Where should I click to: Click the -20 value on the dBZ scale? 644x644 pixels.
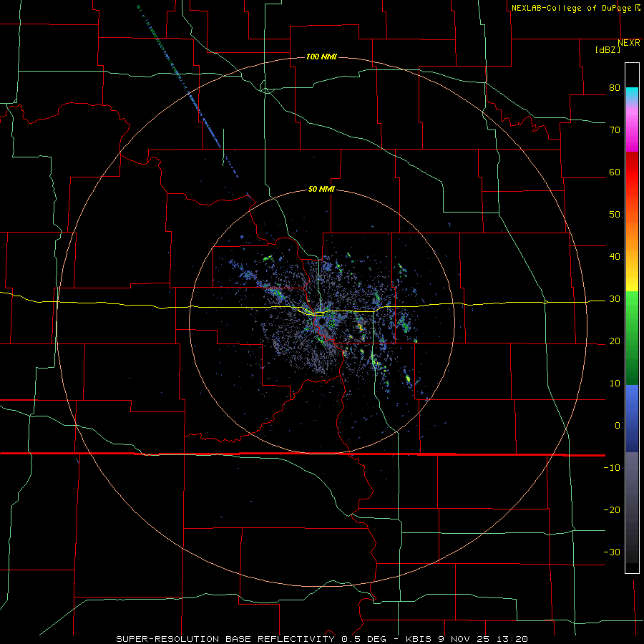(612, 510)
